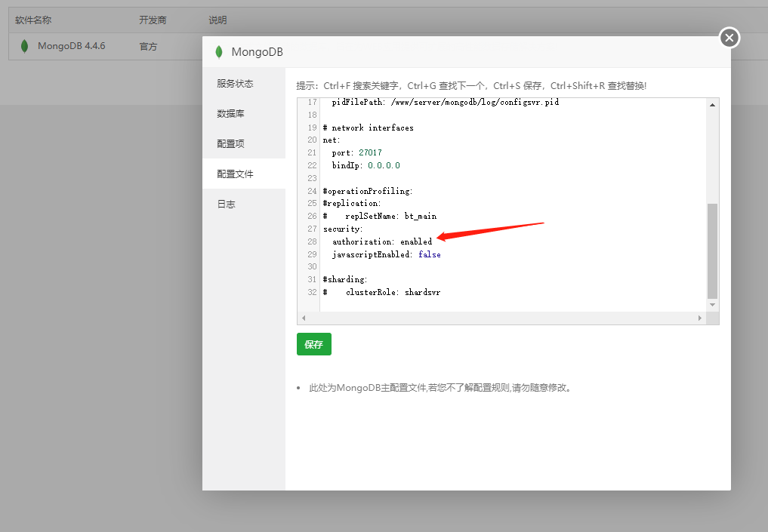Click the editor scroll down arrow
This screenshot has width=768, height=532.
coord(712,304)
